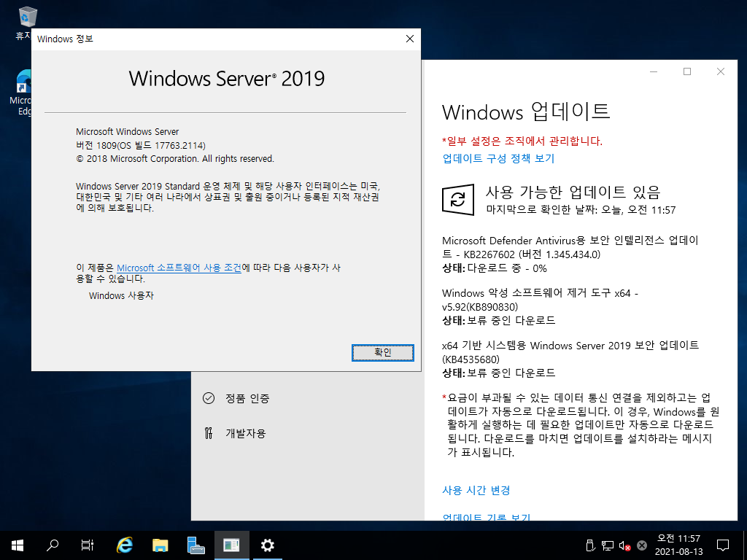Open Task View on the taskbar
The height and width of the screenshot is (560, 747).
88,545
